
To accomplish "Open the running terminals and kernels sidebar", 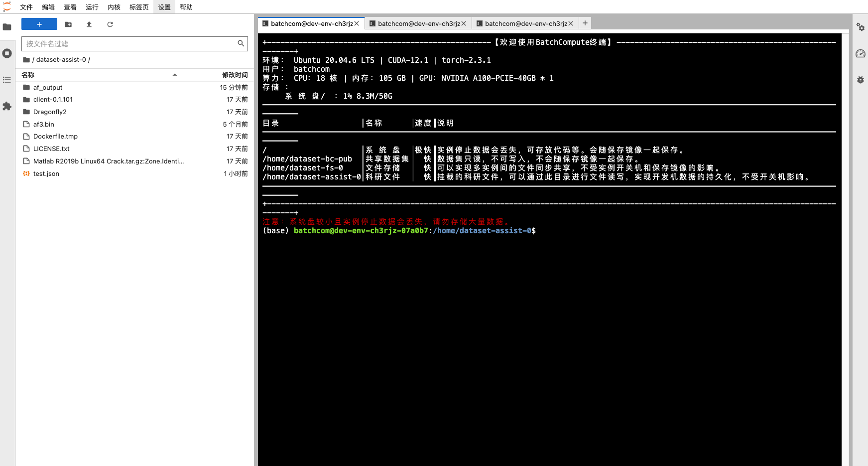I will 7,53.
